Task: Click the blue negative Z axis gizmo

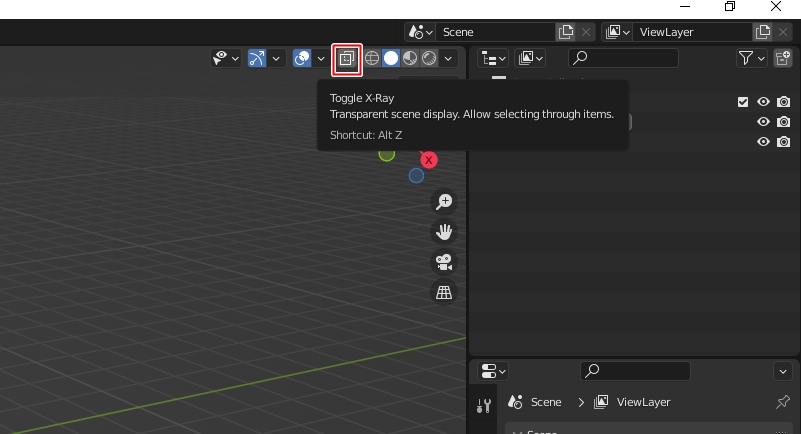Action: 416,176
